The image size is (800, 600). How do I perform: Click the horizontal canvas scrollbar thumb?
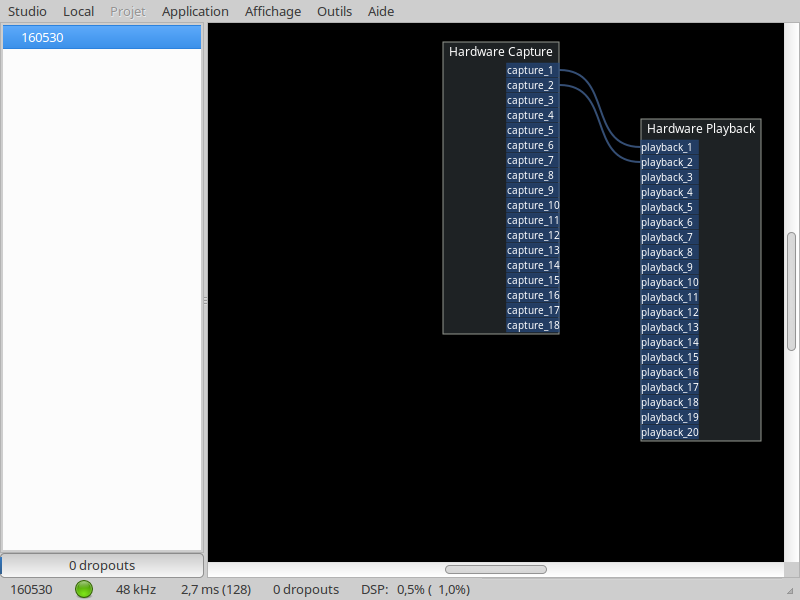click(495, 569)
